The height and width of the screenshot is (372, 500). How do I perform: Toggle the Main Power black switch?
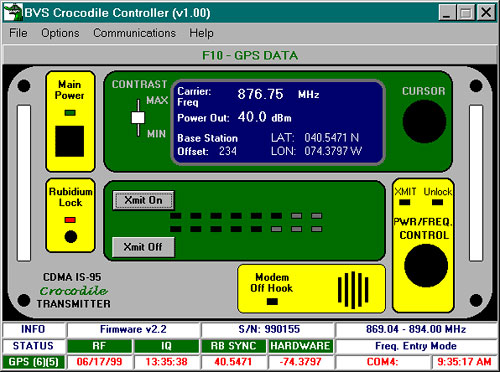(69, 141)
